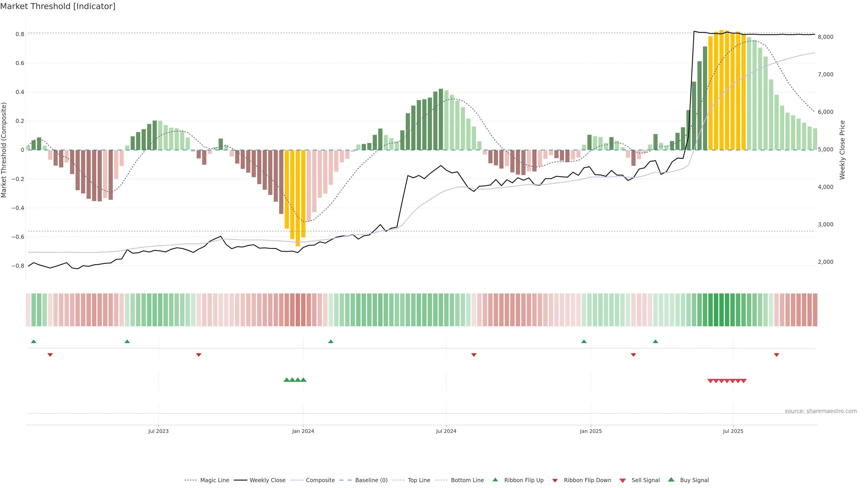Click the Sell Signal legend triangle icon
This screenshot has height=488, width=868.
click(623, 480)
